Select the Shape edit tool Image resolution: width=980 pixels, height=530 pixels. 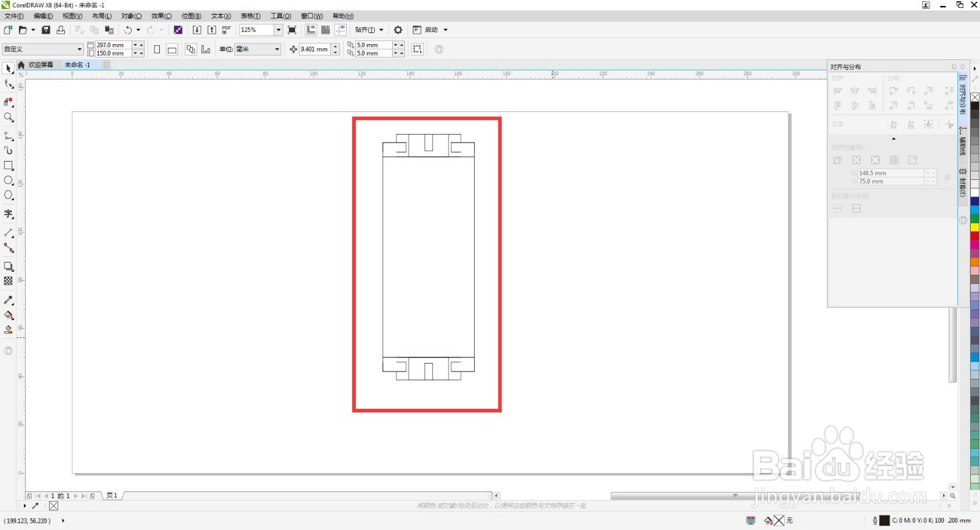click(9, 84)
